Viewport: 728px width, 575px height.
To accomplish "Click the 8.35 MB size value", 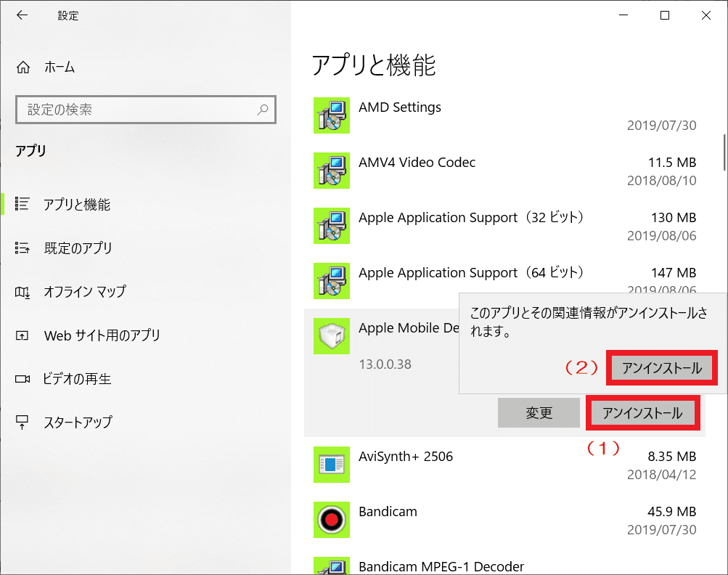I will tap(672, 457).
